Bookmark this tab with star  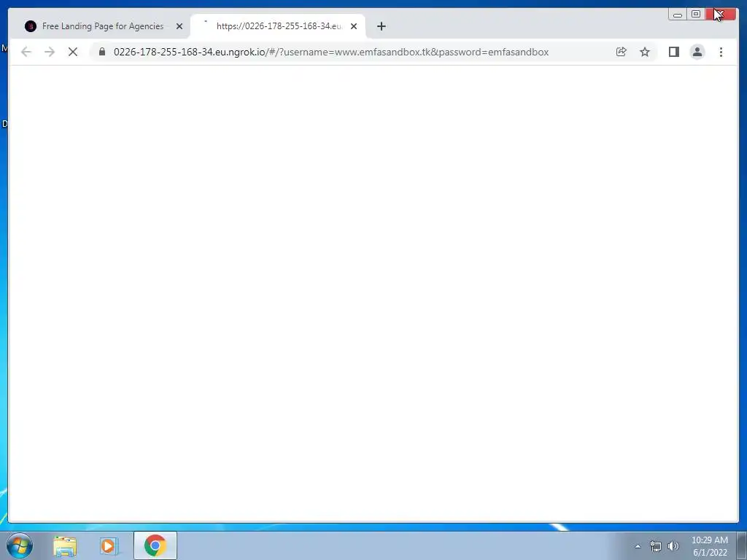click(645, 52)
